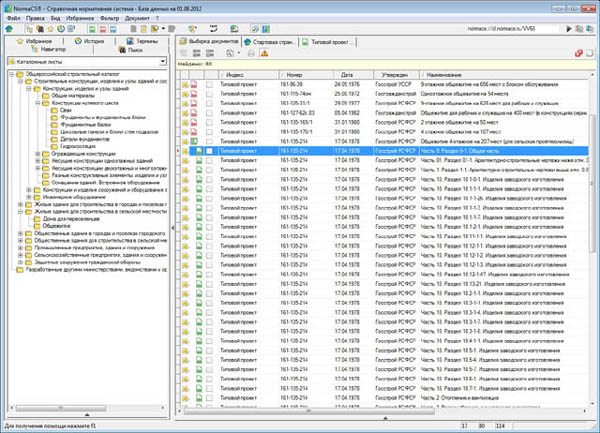Expand 'Защитные сооружения гражданской обороны' node

coord(20,262)
